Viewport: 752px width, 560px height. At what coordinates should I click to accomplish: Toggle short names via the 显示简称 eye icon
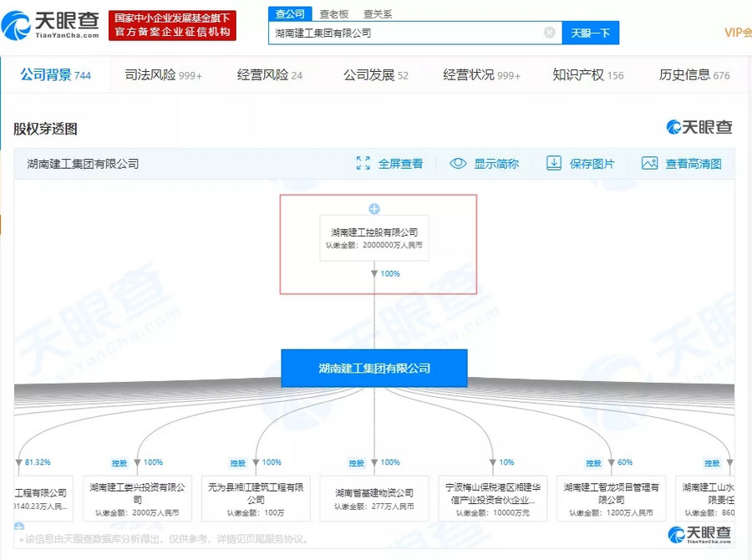tap(458, 163)
